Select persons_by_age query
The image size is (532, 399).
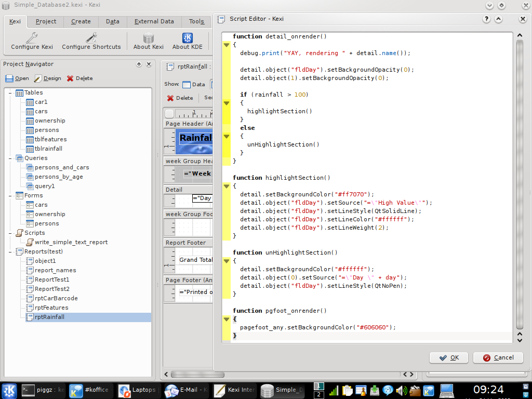(x=59, y=177)
